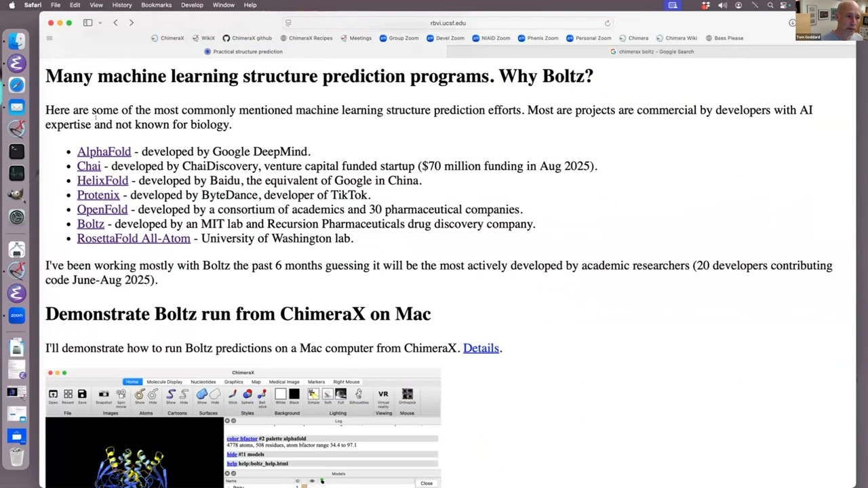Open the Details link
Viewport: 868px width, 488px height.
[481, 348]
